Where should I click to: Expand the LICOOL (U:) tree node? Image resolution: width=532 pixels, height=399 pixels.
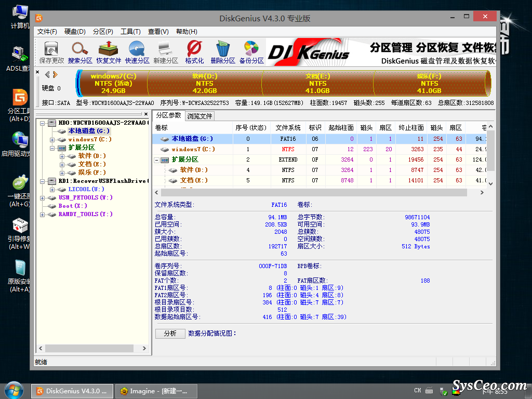click(x=52, y=189)
